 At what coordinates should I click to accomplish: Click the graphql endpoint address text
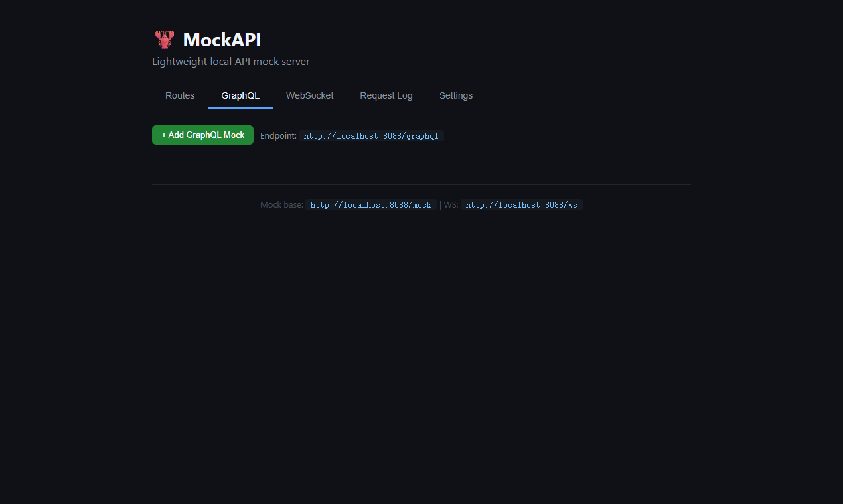coord(370,135)
